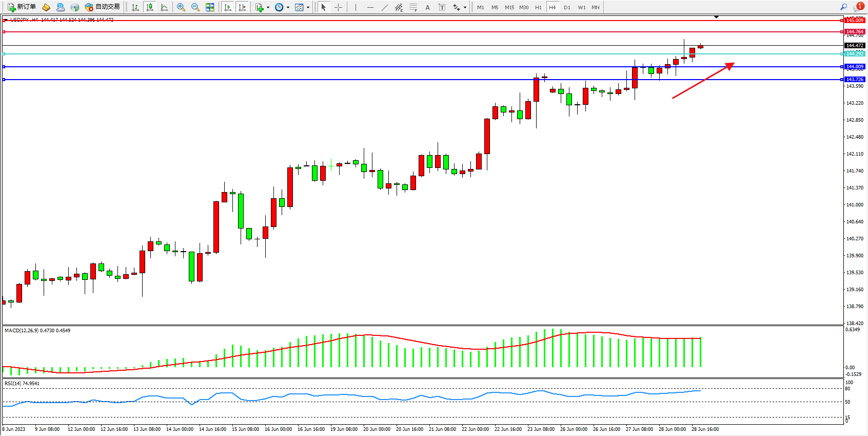Screen dimensions: 868x436
Task: Switch to the M15 timeframe
Action: click(509, 7)
